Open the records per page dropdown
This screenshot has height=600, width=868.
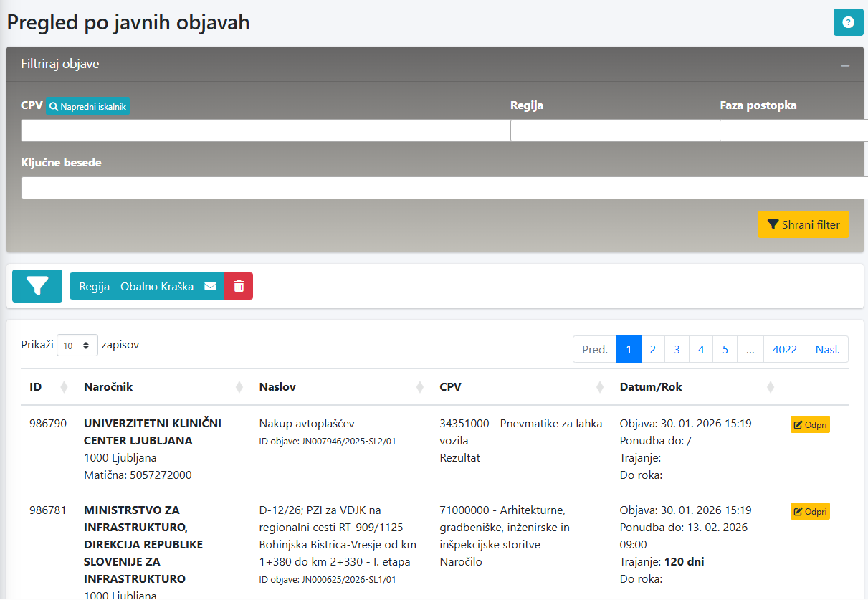pos(77,346)
